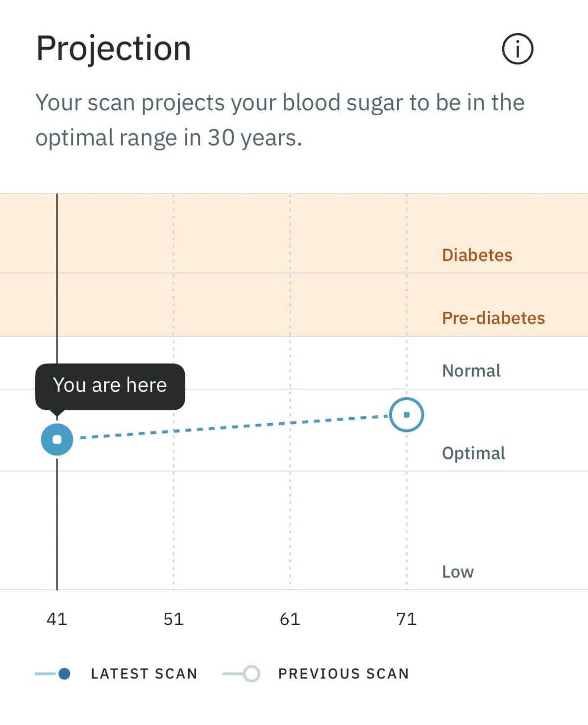Click the blood sugar projection description text
Image resolution: width=588 pixels, height=725 pixels.
[x=280, y=120]
